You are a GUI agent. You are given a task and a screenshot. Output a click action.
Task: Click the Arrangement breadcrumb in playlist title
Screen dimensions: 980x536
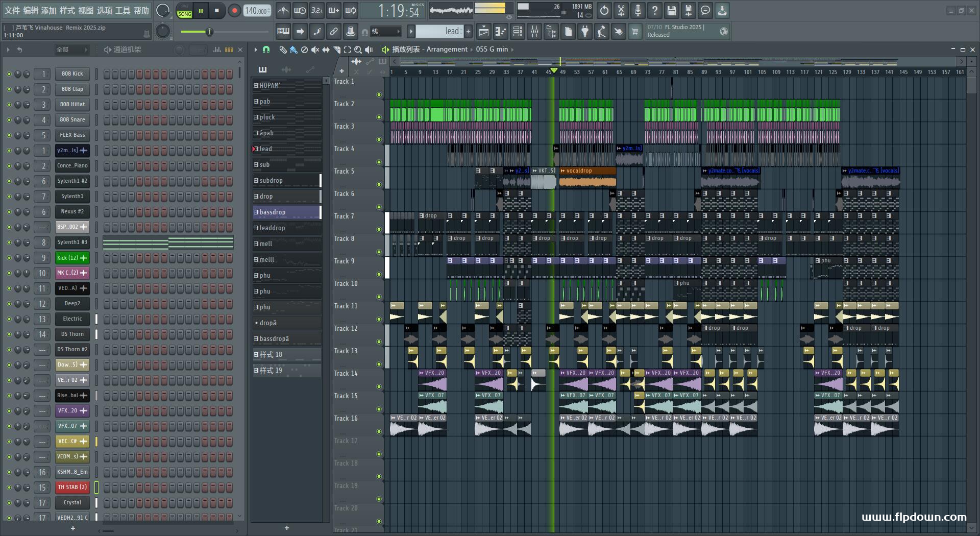(x=447, y=50)
